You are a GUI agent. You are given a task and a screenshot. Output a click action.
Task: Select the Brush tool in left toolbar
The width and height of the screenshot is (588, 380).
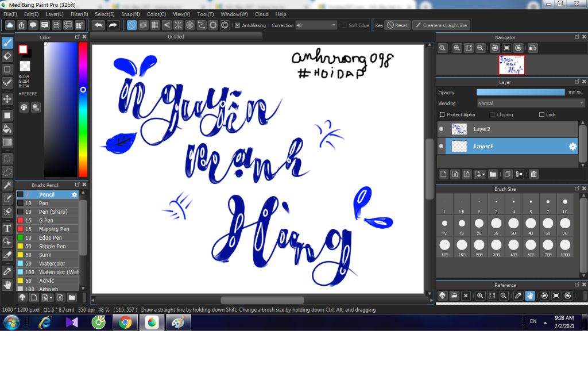pyautogui.click(x=7, y=43)
